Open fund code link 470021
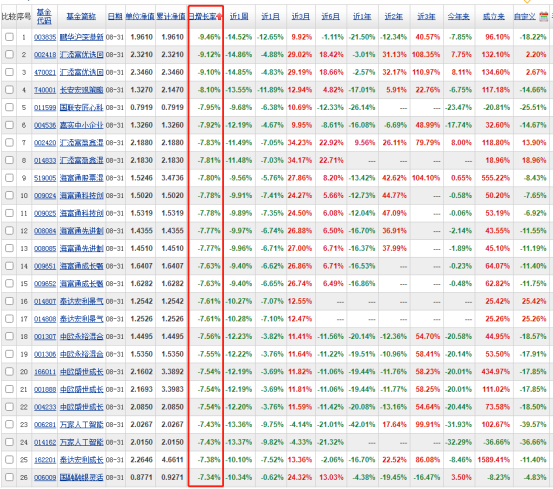Image resolution: width=553 pixels, height=489 pixels. click(x=45, y=72)
